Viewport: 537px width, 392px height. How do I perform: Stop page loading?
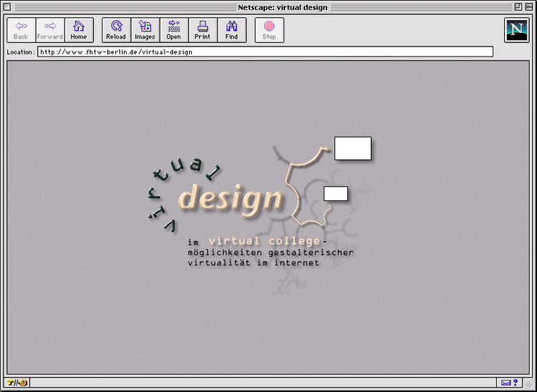coord(269,30)
